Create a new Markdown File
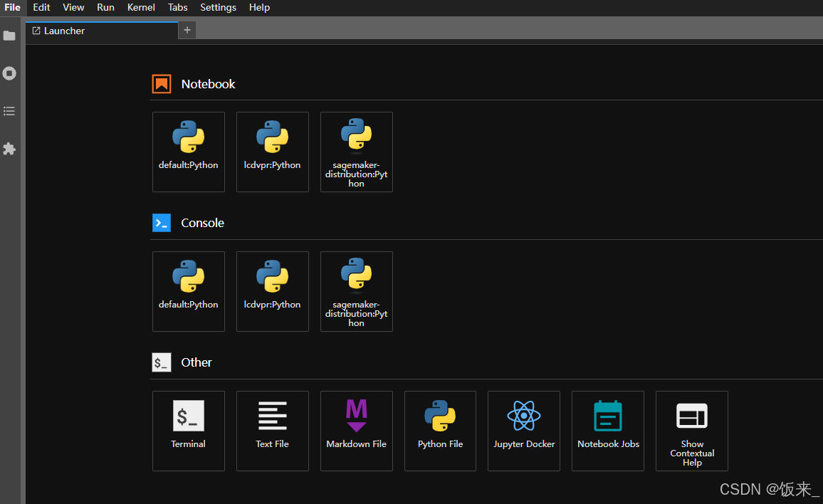This screenshot has width=823, height=504. click(x=357, y=431)
